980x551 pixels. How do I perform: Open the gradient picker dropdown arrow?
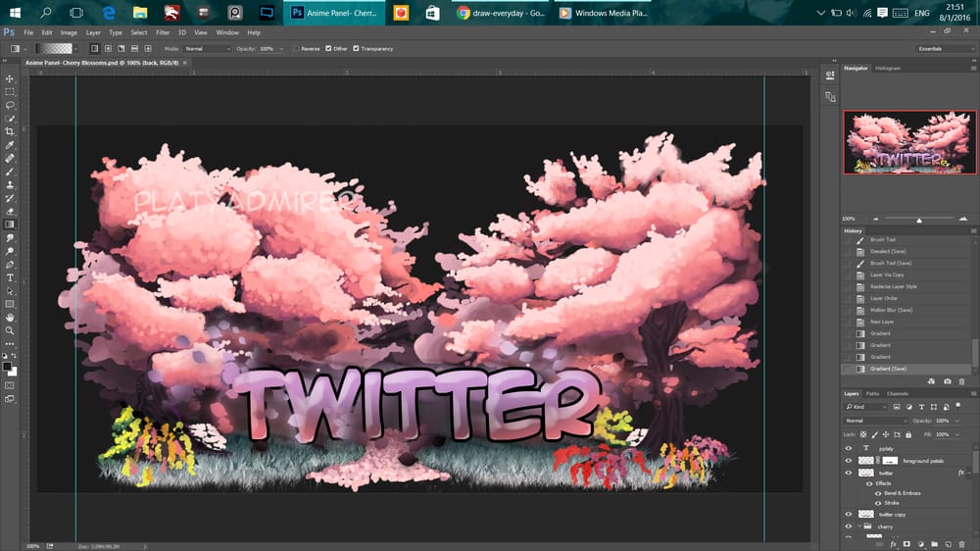point(75,48)
